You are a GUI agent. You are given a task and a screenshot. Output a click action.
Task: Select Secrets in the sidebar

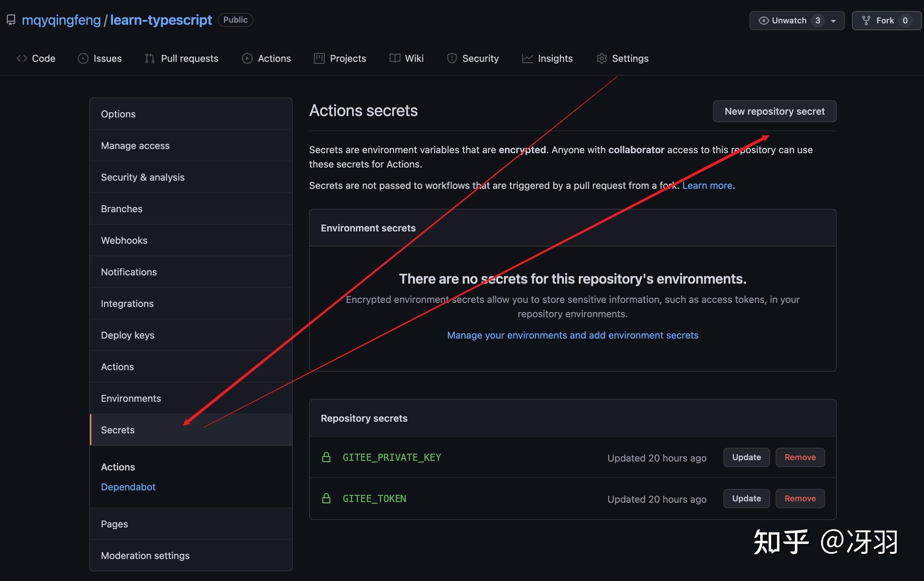click(117, 430)
